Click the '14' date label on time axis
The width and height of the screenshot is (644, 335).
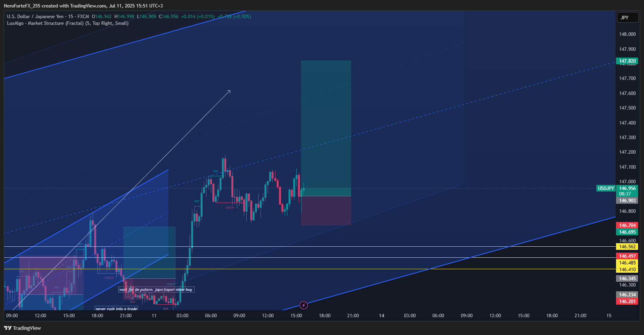(382, 316)
